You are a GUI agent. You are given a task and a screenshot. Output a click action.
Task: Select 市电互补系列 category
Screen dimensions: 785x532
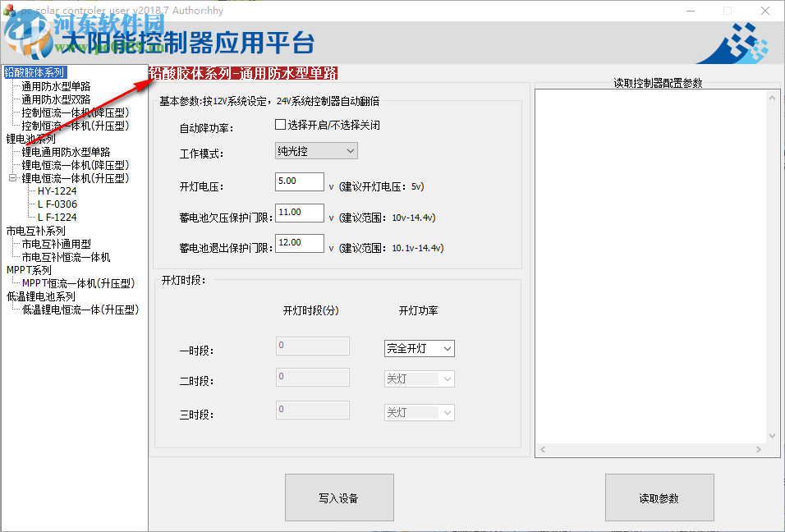tap(35, 231)
